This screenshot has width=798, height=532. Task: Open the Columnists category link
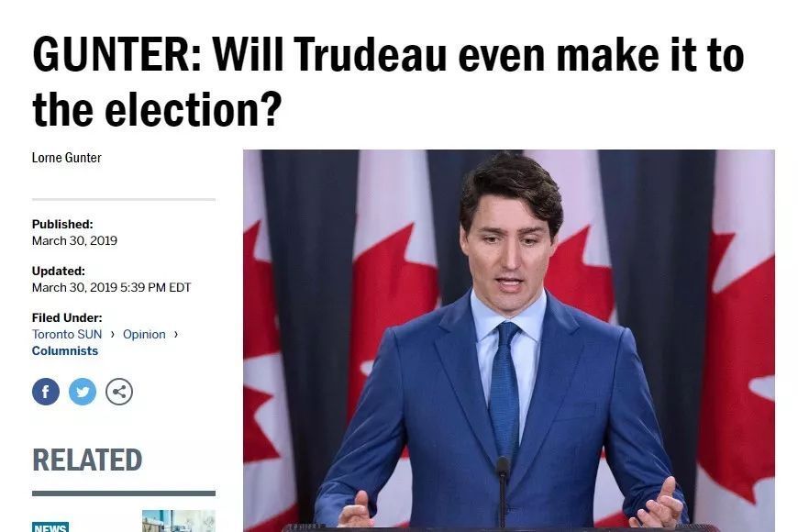pos(64,350)
